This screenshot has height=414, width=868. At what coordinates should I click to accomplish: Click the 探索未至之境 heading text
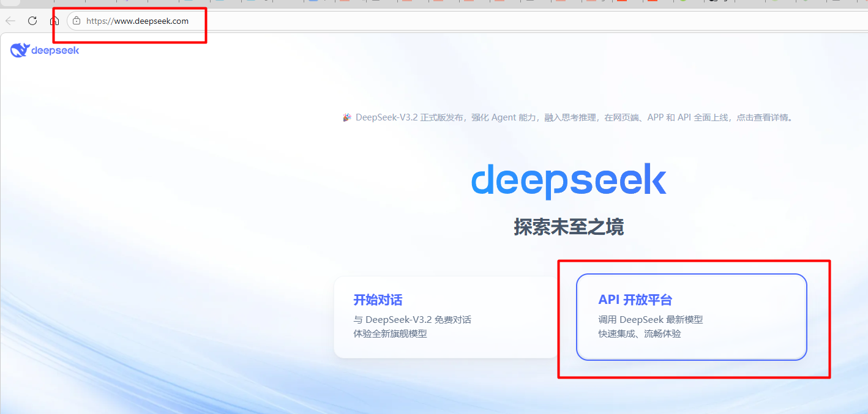click(x=569, y=227)
